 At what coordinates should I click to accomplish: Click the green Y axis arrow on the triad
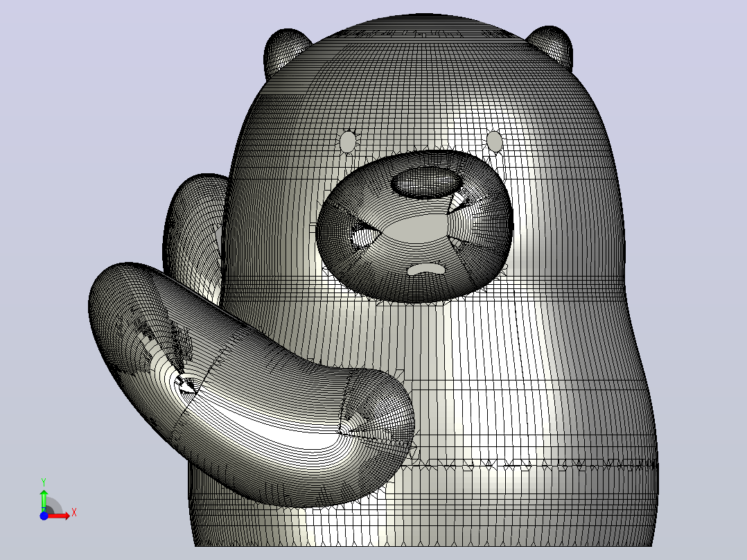(x=44, y=500)
